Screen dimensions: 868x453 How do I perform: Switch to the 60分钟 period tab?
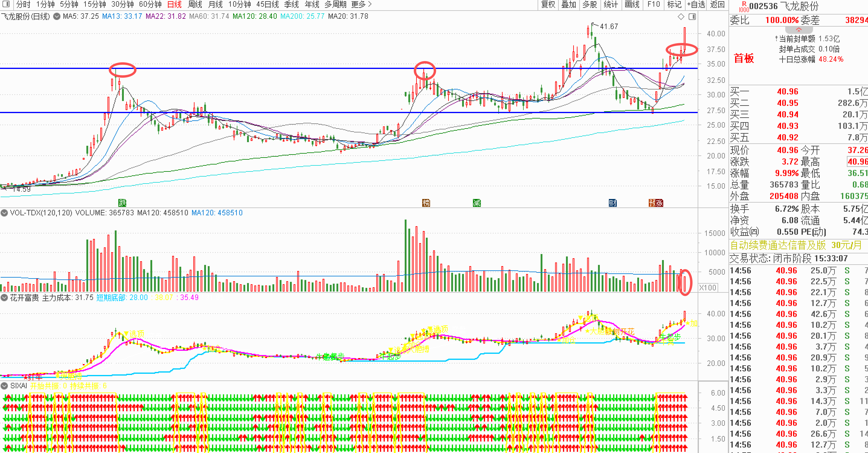coord(150,5)
